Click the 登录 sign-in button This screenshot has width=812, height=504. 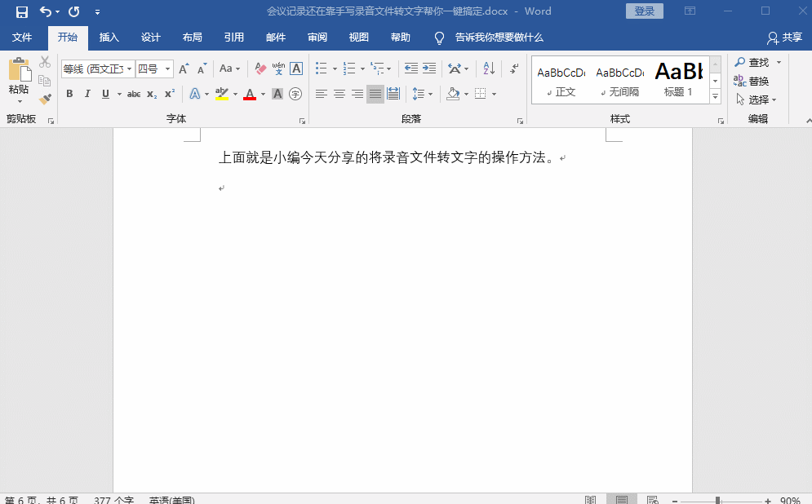(x=644, y=10)
